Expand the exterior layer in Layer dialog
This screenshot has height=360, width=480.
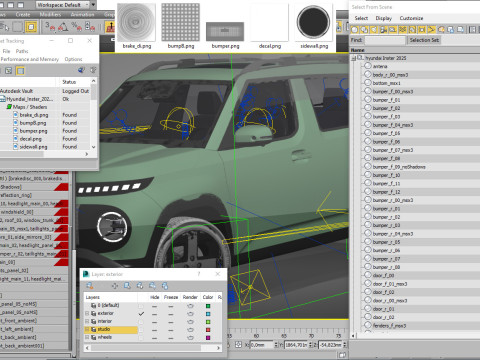tap(87, 313)
